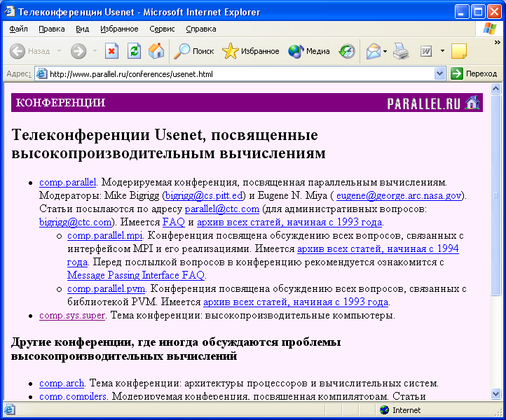Screen dimensions: 506x420
Task: Click the Edit with Word icon
Action: (426, 51)
